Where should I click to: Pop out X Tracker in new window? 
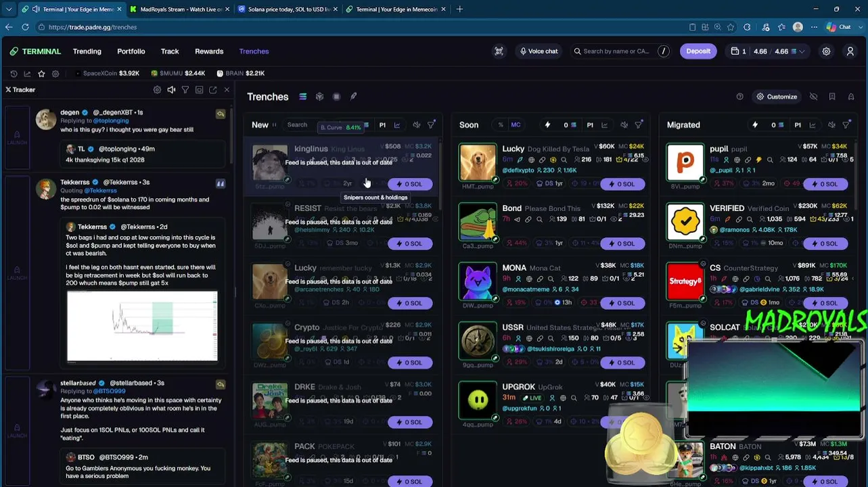212,90
